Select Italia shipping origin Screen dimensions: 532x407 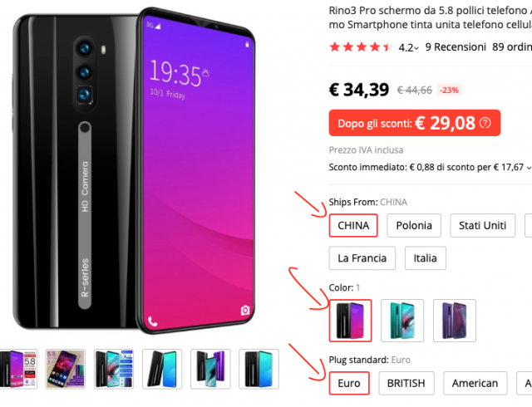pyautogui.click(x=425, y=258)
